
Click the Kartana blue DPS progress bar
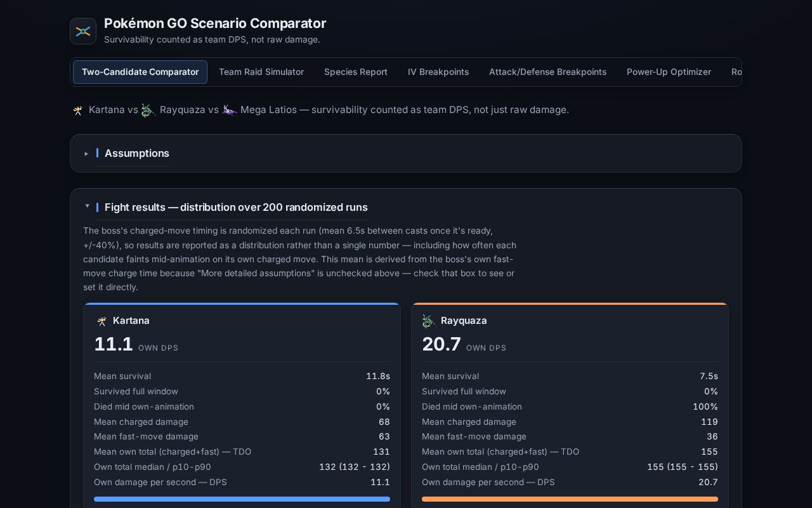(x=242, y=499)
